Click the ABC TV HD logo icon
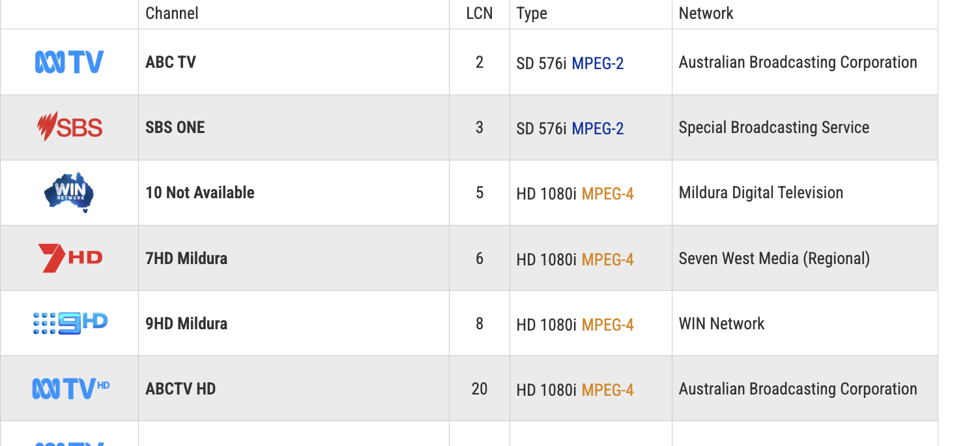 [70, 389]
